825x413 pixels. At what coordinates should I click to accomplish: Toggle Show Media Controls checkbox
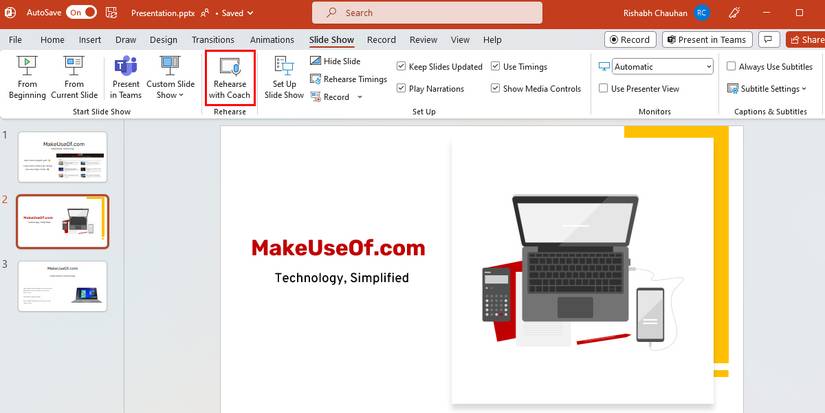[495, 88]
